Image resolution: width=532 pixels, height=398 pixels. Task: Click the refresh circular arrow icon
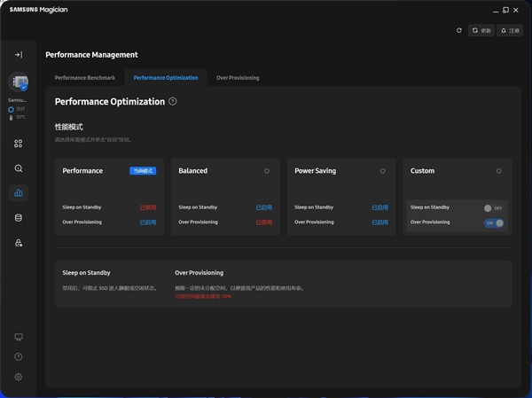(x=459, y=30)
